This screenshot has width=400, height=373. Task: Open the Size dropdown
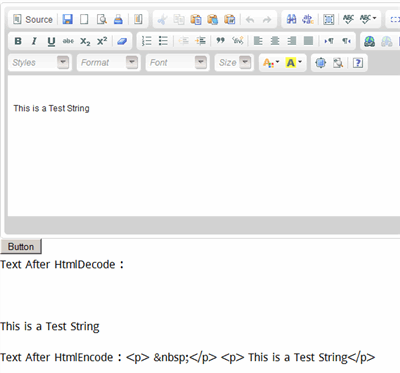tap(234, 62)
